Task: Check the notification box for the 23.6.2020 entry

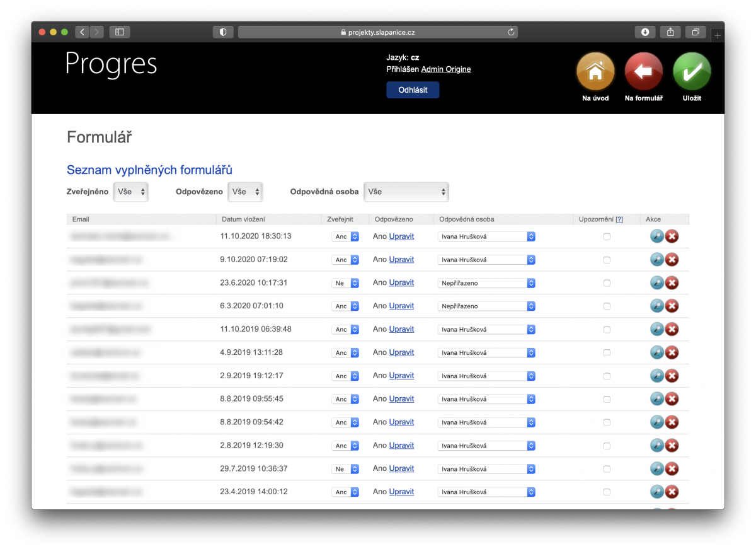Action: tap(607, 282)
